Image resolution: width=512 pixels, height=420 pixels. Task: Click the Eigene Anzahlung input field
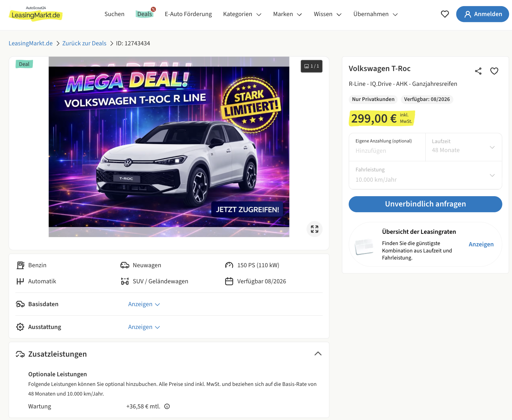(387, 151)
